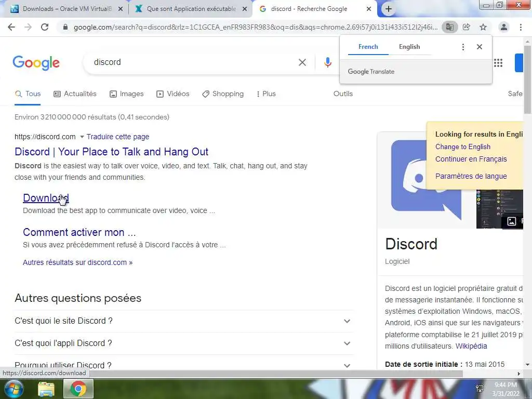
Task: Click the browser forward arrow
Action: [28, 27]
